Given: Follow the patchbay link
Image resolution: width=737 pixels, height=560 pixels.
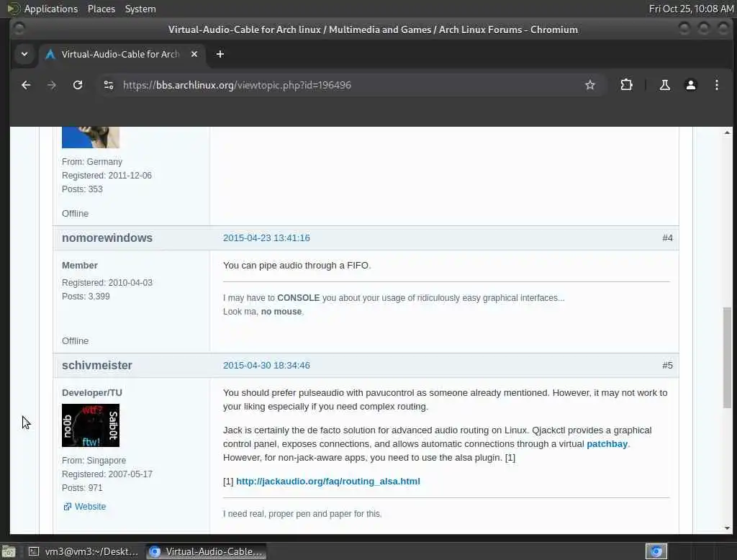Looking at the screenshot, I should tap(607, 444).
